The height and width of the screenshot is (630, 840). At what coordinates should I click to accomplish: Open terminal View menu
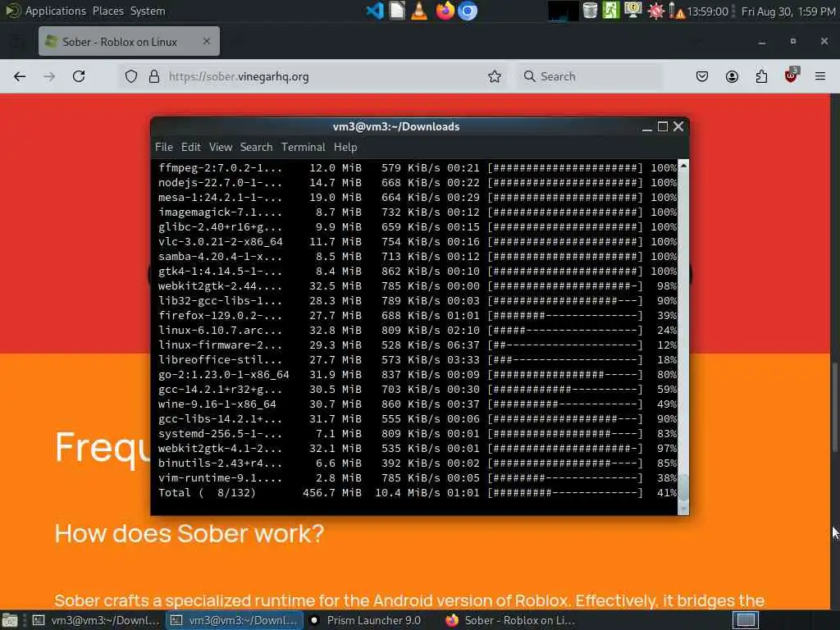pyautogui.click(x=220, y=147)
